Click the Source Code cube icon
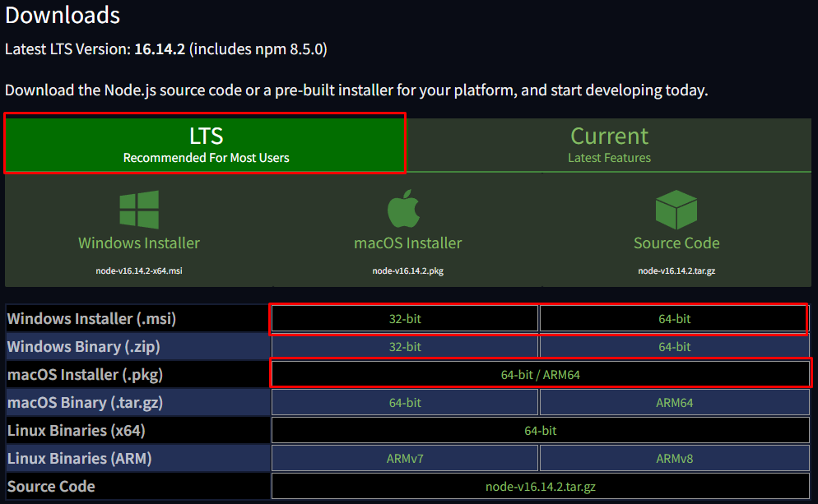This screenshot has height=504, width=818. 676,208
